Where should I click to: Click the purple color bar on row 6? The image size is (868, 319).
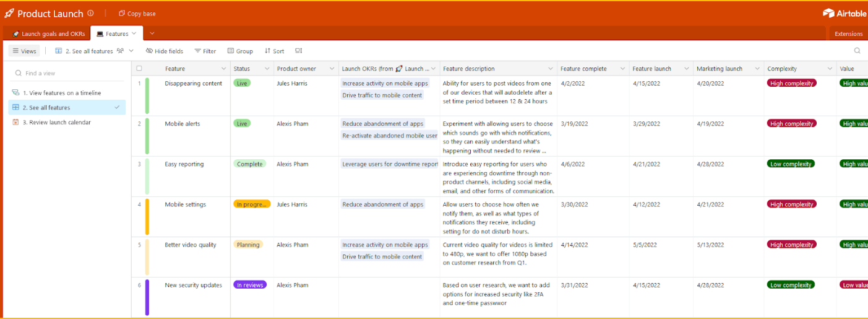147,297
